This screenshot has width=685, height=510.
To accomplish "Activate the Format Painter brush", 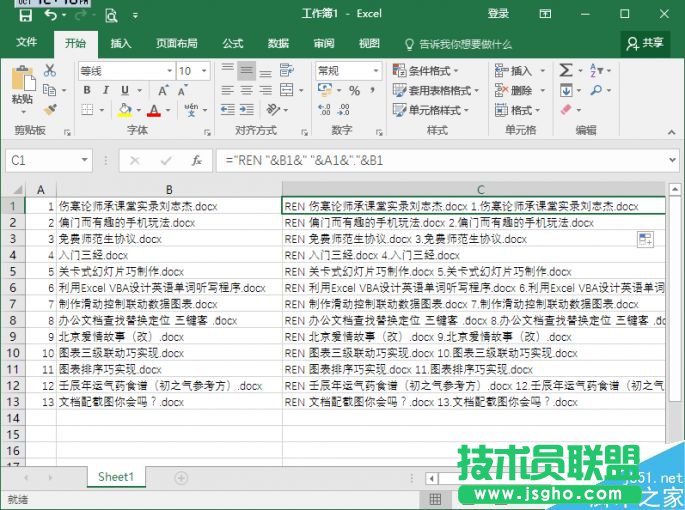I will coord(50,109).
